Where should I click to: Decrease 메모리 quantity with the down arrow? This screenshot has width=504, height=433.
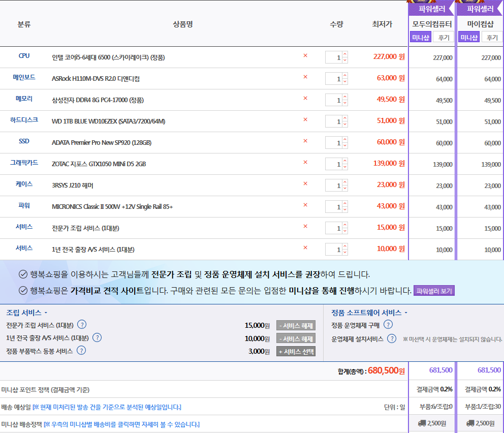(x=345, y=103)
